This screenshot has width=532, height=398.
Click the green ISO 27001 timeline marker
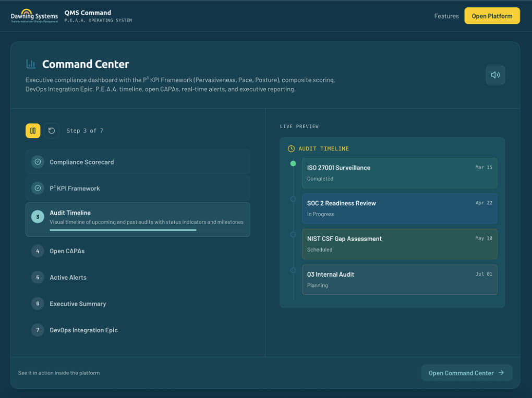[293, 164]
